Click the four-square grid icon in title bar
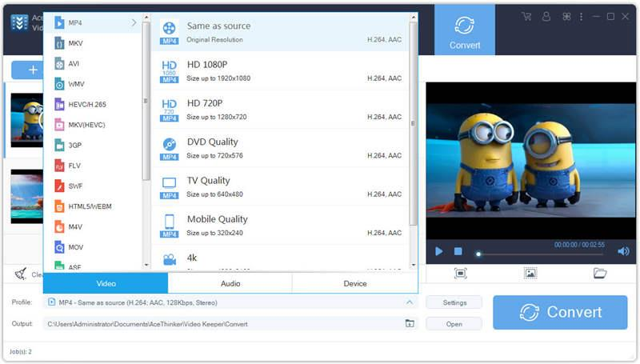The height and width of the screenshot is (364, 640). (566, 16)
